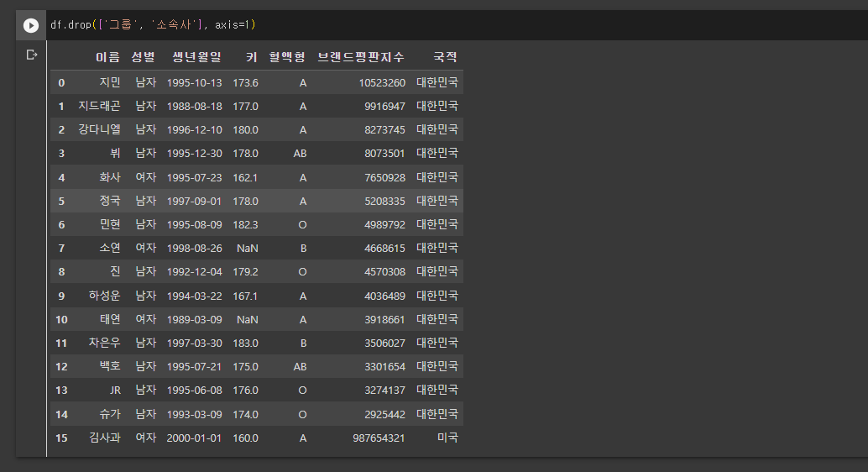Click brand index value 2925442
This screenshot has width=868, height=472.
click(384, 414)
